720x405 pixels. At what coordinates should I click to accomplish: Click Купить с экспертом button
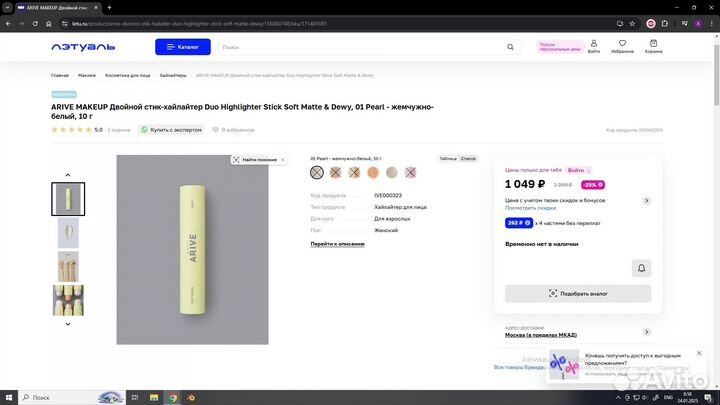[171, 130]
